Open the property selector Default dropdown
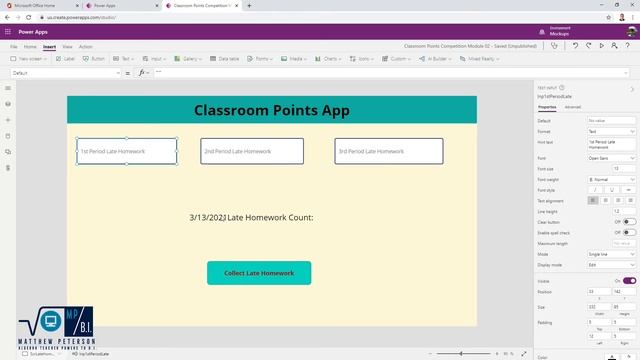This screenshot has width=640, height=360. 66,73
